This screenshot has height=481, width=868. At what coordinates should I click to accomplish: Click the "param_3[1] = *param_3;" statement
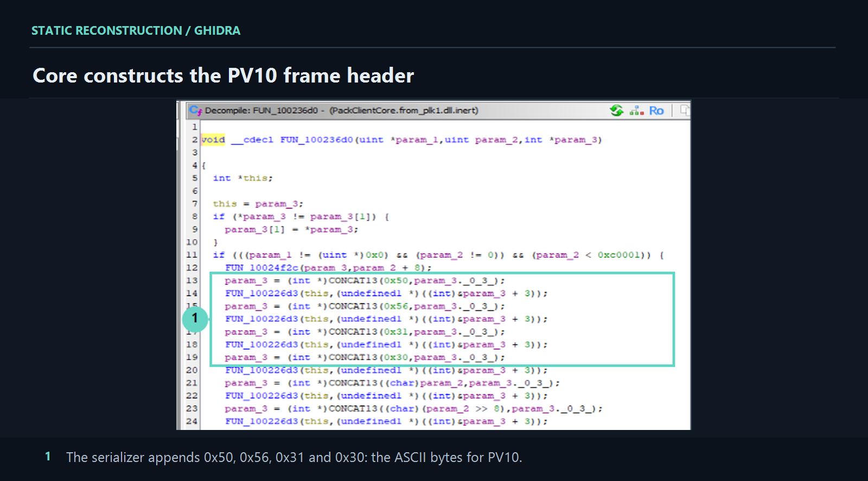click(x=291, y=229)
